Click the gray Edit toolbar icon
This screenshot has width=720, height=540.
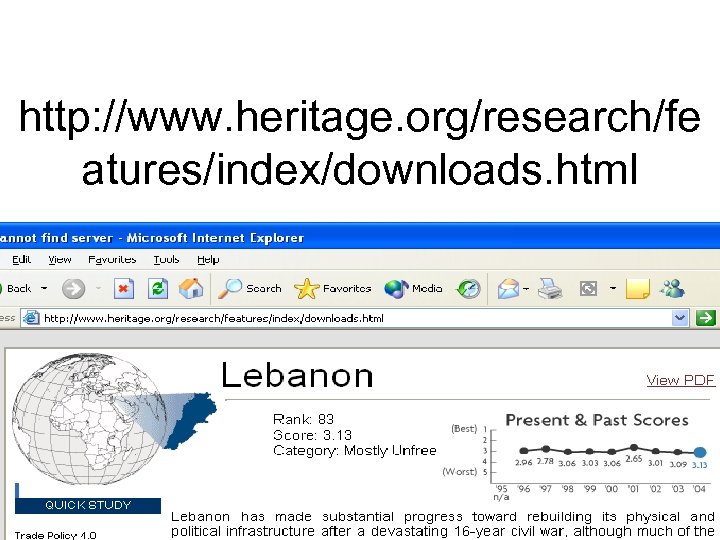tap(589, 289)
